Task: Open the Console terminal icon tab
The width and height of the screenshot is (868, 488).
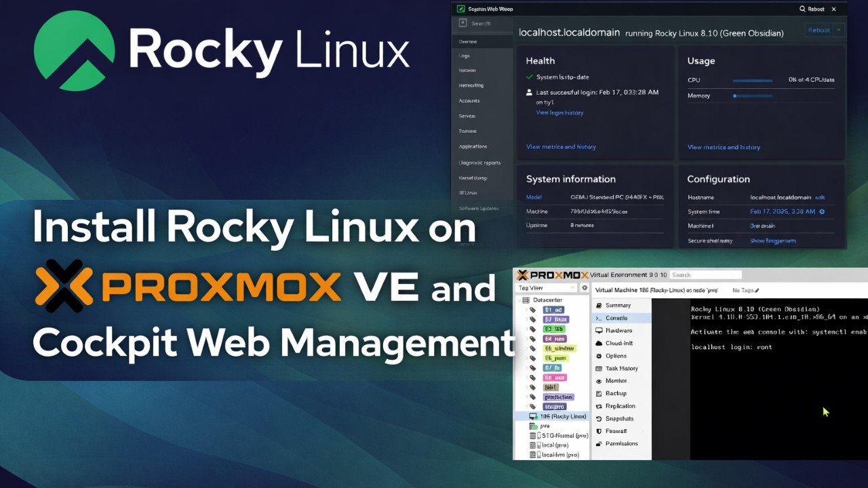Action: [599, 318]
